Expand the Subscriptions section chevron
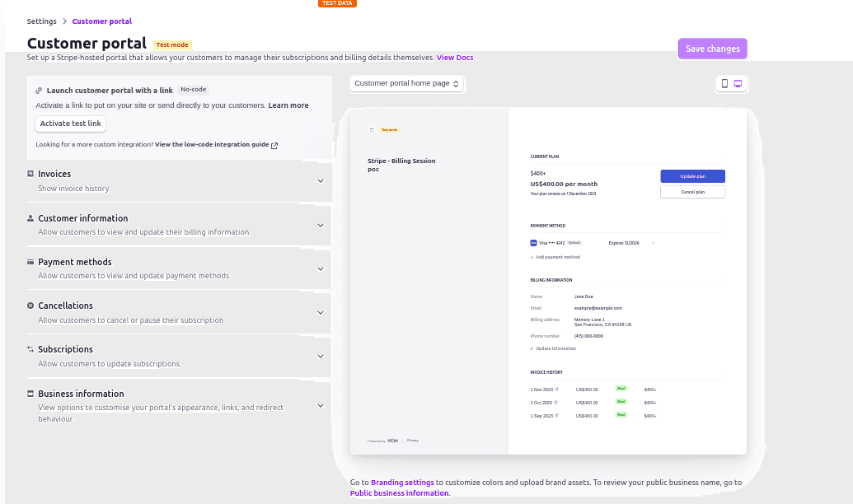The width and height of the screenshot is (853, 504). pyautogui.click(x=321, y=356)
